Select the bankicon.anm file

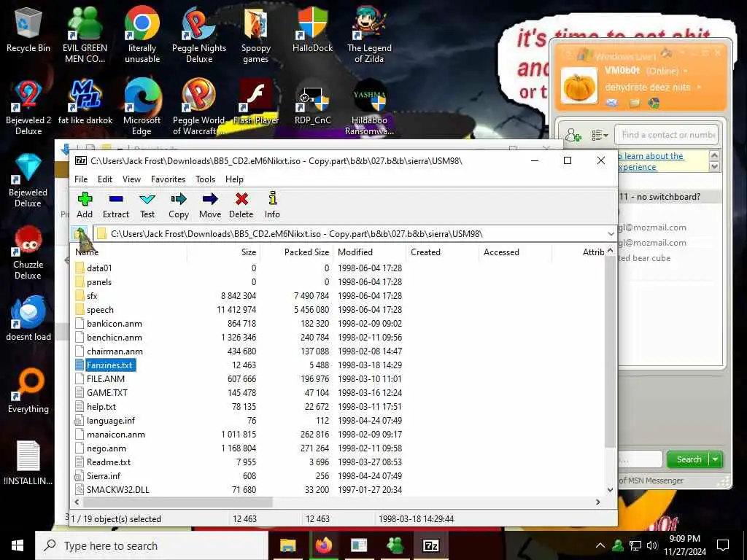point(115,323)
